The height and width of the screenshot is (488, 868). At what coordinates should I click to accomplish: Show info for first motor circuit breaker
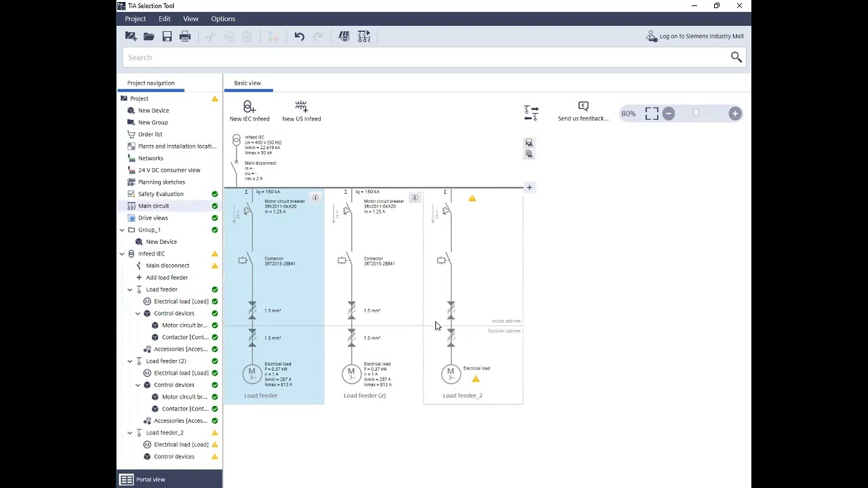[315, 197]
